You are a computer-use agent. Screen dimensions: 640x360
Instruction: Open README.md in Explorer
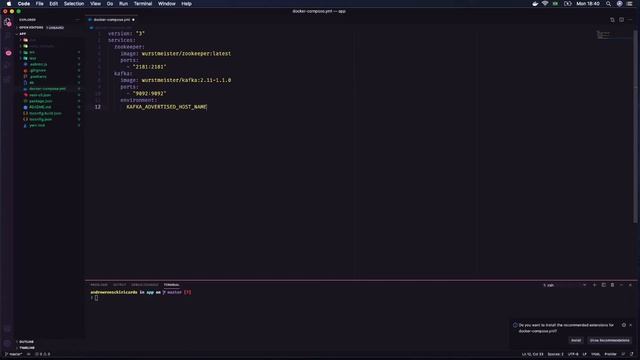tap(40, 107)
